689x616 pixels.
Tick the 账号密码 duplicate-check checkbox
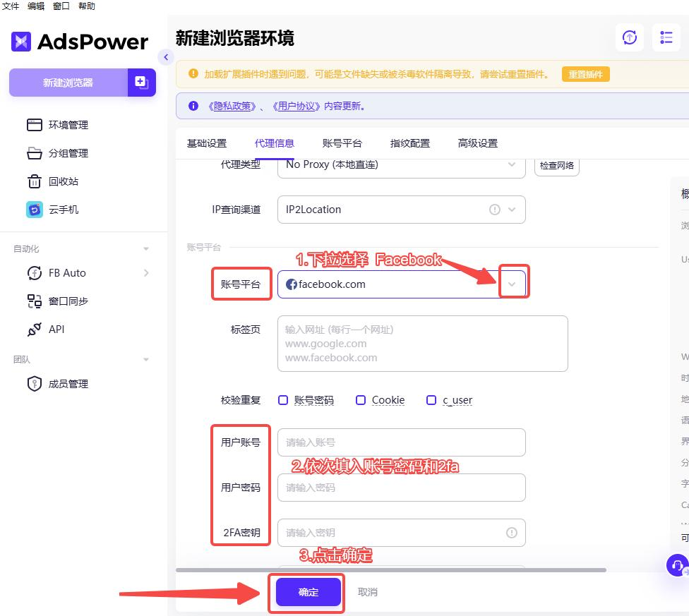tap(283, 400)
